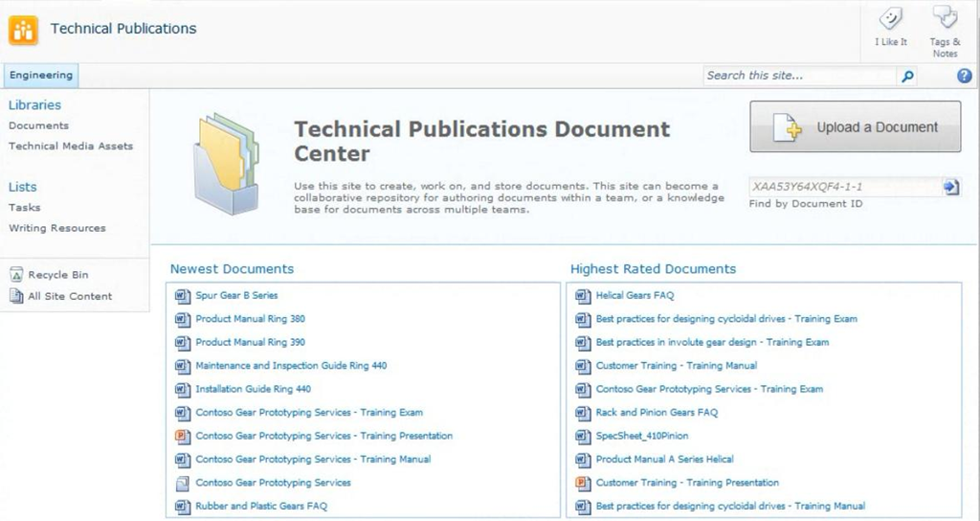Click the Word icon beside Product Manual Ring 390
Image resolution: width=980 pixels, height=521 pixels.
point(183,343)
